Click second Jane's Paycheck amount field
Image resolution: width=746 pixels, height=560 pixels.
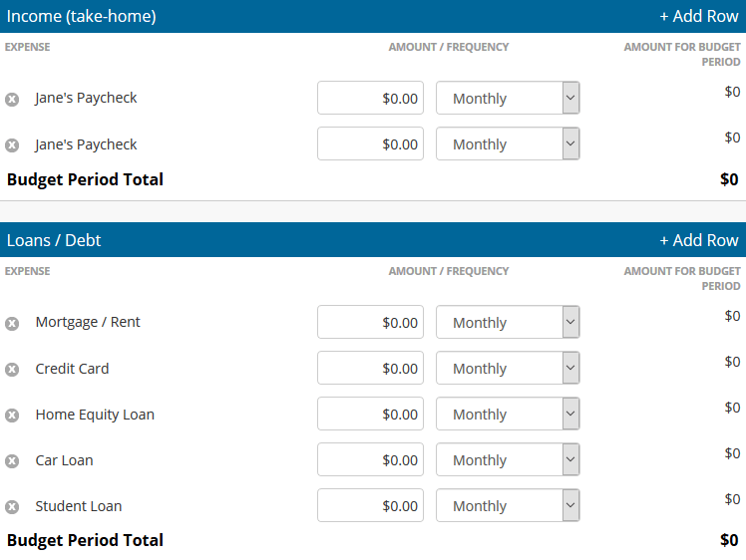370,143
